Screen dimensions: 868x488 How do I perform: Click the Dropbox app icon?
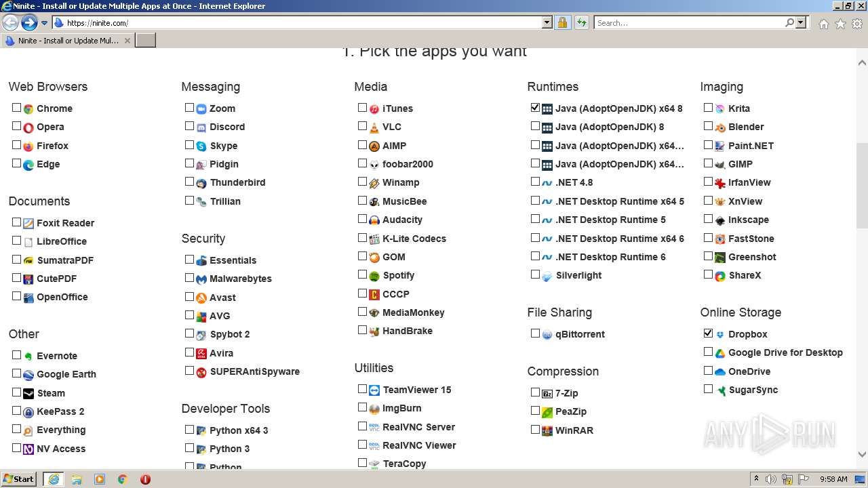coord(720,335)
